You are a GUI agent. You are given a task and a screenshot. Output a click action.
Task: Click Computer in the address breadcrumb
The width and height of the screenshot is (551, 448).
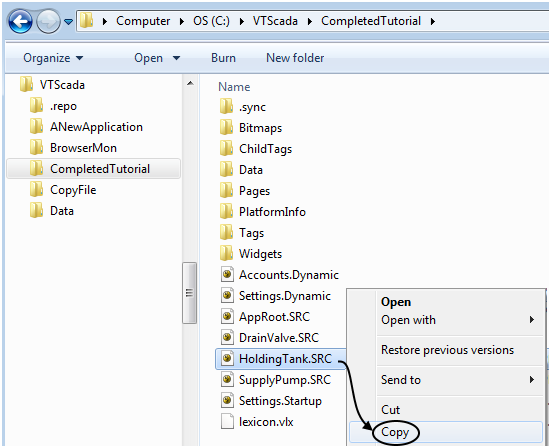pos(143,21)
